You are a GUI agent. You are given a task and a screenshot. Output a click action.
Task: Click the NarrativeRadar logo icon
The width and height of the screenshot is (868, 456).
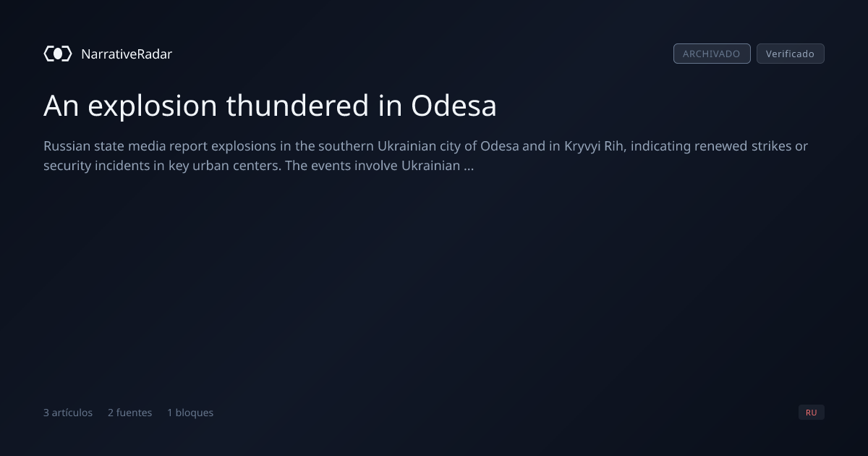coord(58,54)
